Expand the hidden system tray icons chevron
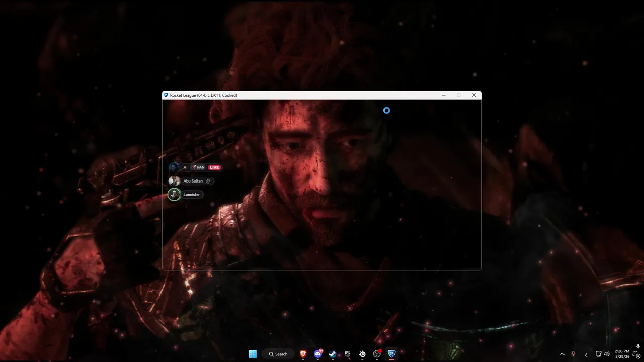Screen dimensions: 644x362 point(562,354)
